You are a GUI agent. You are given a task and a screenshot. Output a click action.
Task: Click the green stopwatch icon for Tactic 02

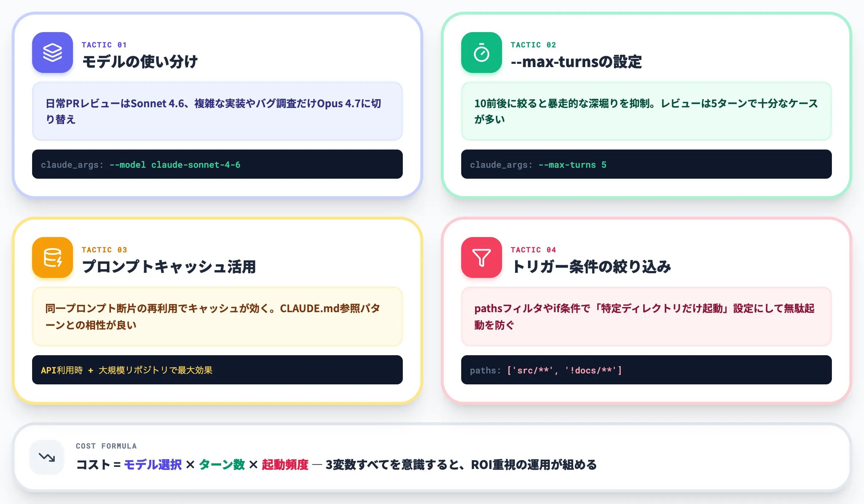(x=482, y=53)
